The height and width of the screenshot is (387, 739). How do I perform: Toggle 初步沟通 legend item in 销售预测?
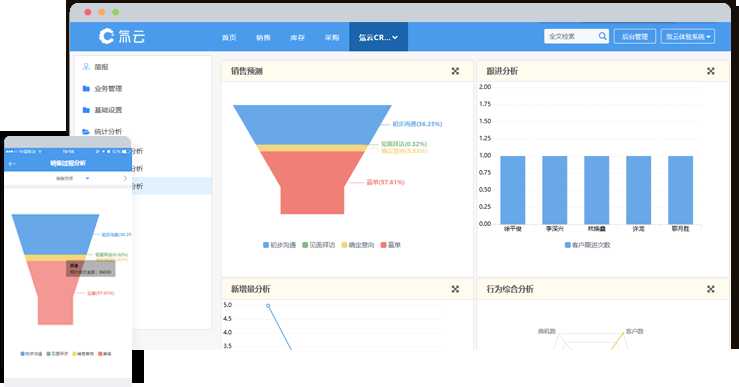(279, 245)
